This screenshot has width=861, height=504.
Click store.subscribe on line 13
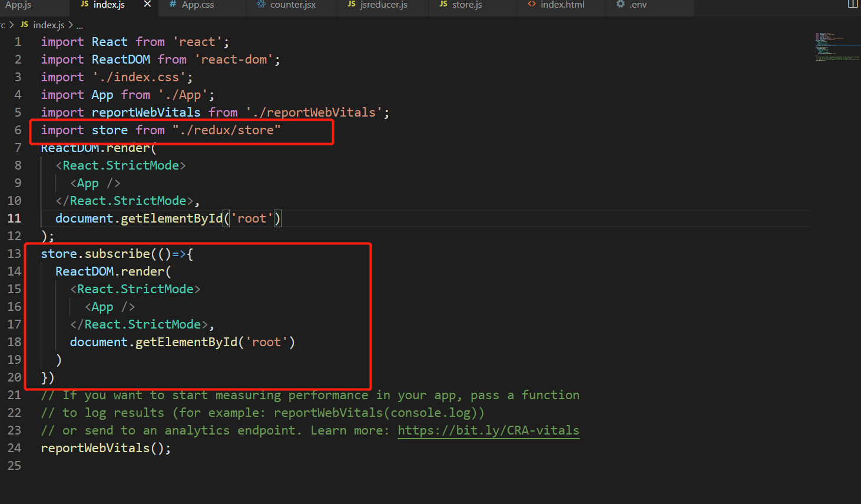pyautogui.click(x=95, y=254)
